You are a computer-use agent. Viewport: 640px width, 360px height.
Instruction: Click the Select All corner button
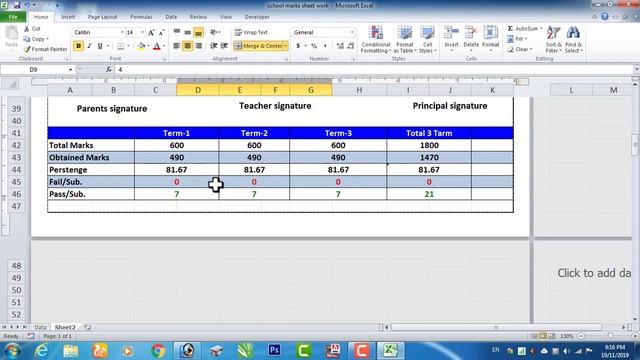(x=11, y=85)
